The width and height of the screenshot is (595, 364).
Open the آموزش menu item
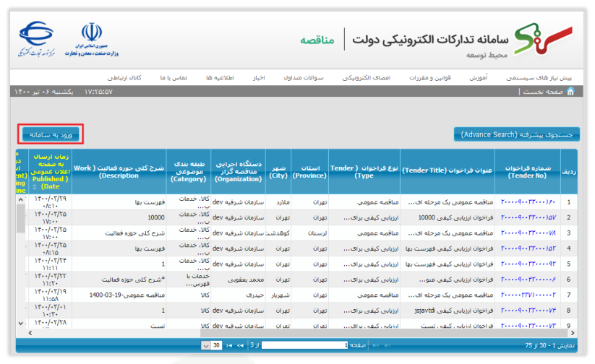tap(478, 78)
